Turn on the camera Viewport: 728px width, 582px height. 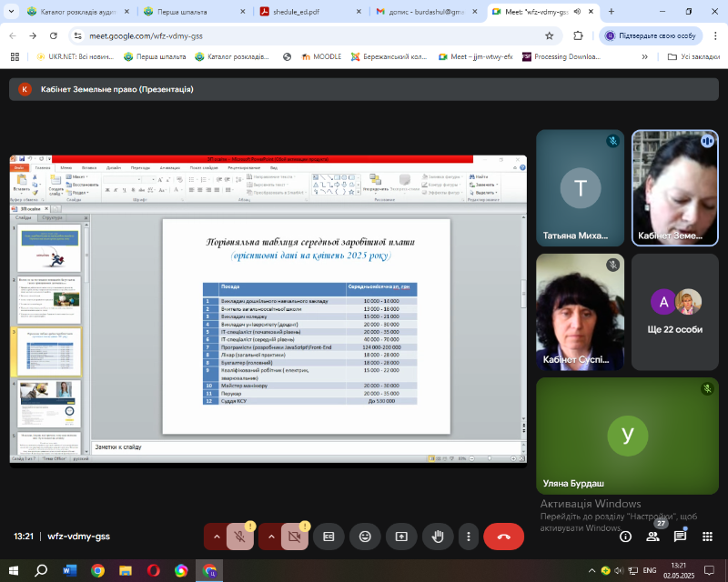point(296,537)
